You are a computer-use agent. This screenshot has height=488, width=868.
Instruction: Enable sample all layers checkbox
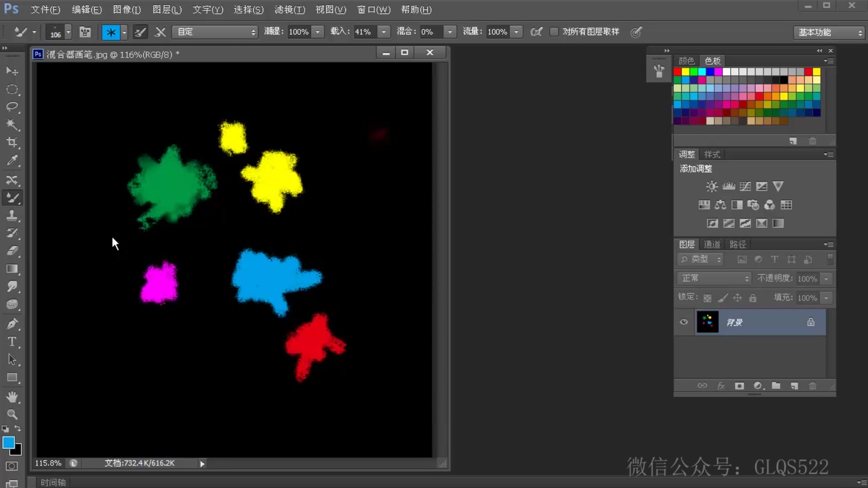(x=554, y=32)
